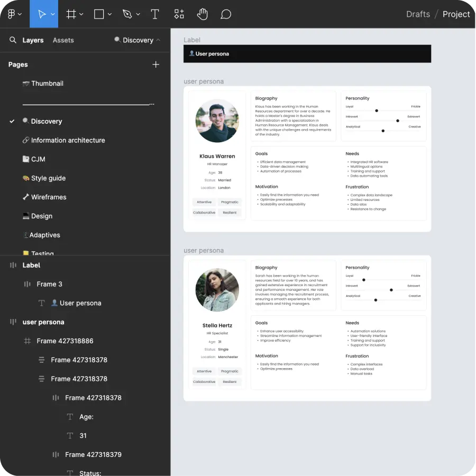Collapse the Discovery page selector
Viewport: 476px width, 476px height.
(x=158, y=40)
